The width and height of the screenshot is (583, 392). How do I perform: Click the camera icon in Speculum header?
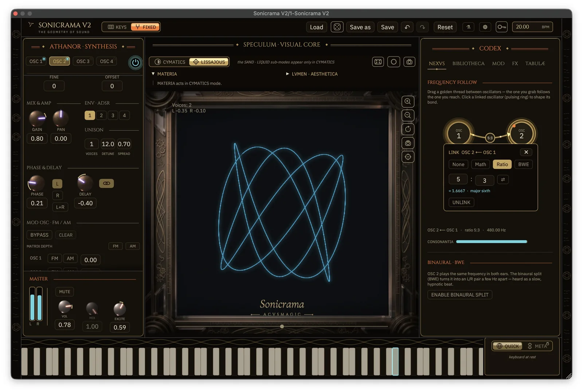click(x=409, y=62)
